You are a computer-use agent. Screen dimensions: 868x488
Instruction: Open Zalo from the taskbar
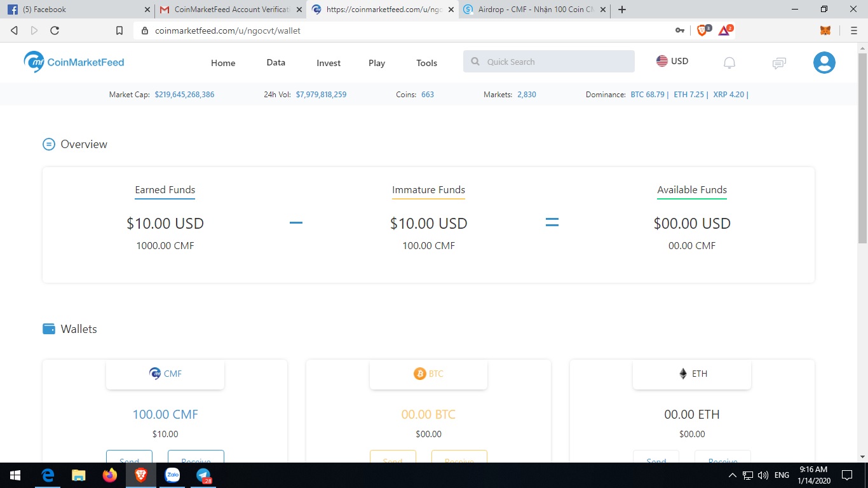pos(172,475)
